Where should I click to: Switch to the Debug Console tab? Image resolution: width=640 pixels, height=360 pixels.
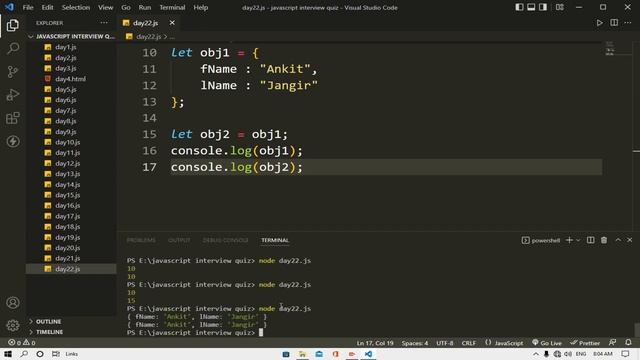225,240
